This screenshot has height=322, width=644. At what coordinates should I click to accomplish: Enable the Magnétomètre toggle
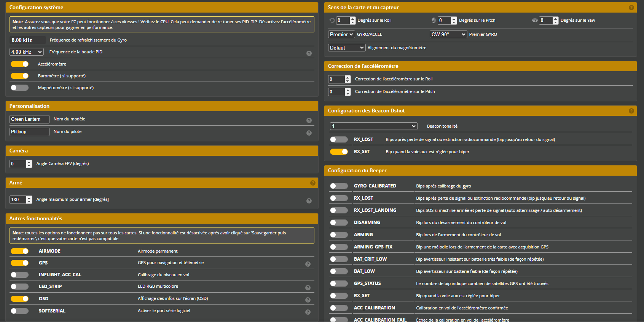coord(19,88)
